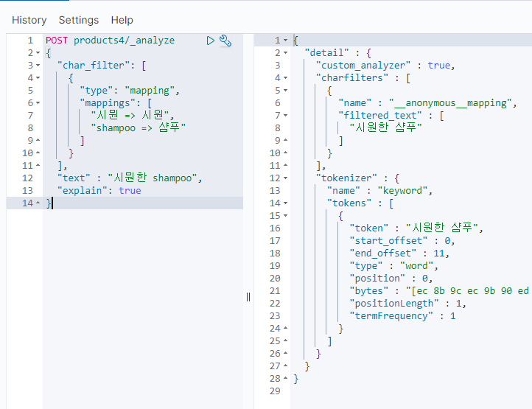This screenshot has height=409, width=532.
Task: Collapse the "char_filter" array in request editor
Action: (x=37, y=66)
